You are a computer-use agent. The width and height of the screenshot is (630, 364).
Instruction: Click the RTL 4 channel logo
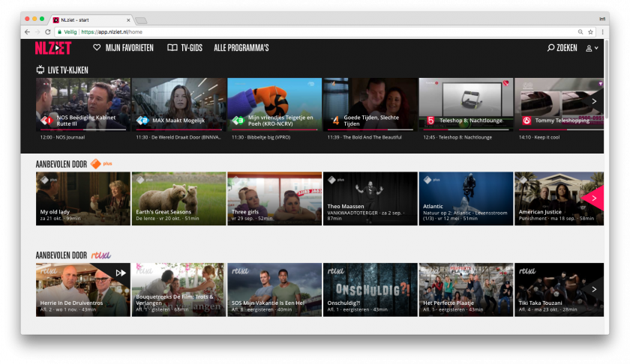click(335, 121)
